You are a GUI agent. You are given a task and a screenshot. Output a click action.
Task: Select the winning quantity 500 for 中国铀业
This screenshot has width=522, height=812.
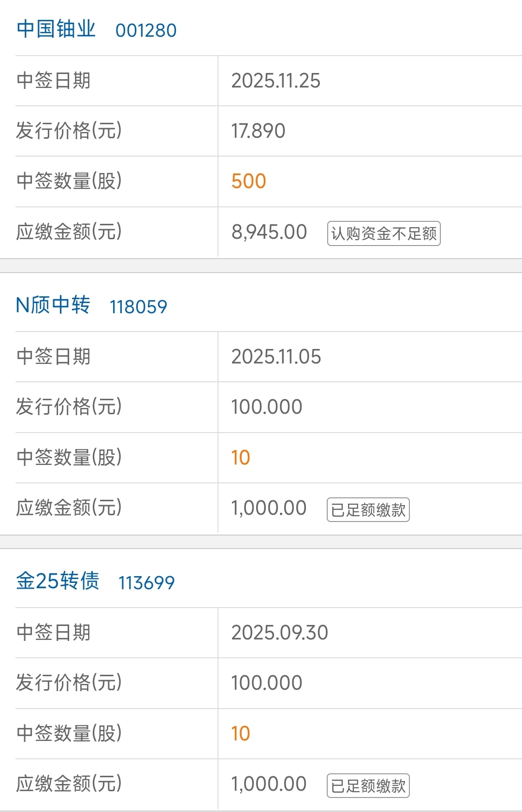coord(249,181)
